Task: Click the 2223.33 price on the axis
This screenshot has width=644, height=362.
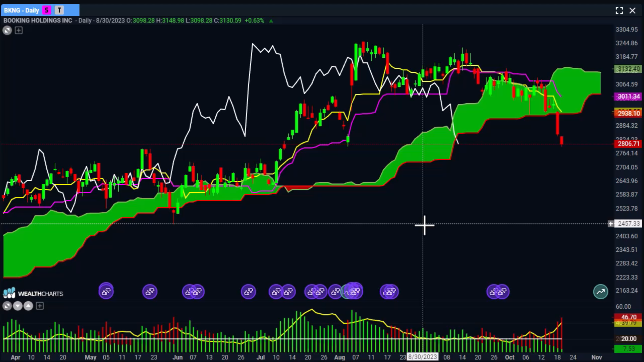Action: (627, 277)
